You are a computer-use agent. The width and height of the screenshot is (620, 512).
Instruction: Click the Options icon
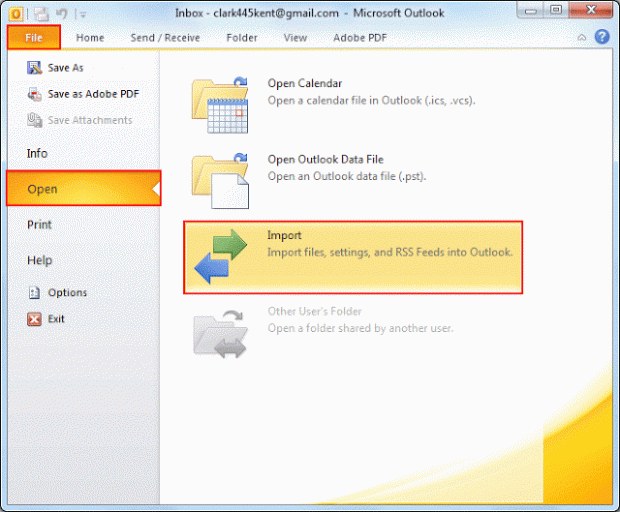click(x=34, y=293)
